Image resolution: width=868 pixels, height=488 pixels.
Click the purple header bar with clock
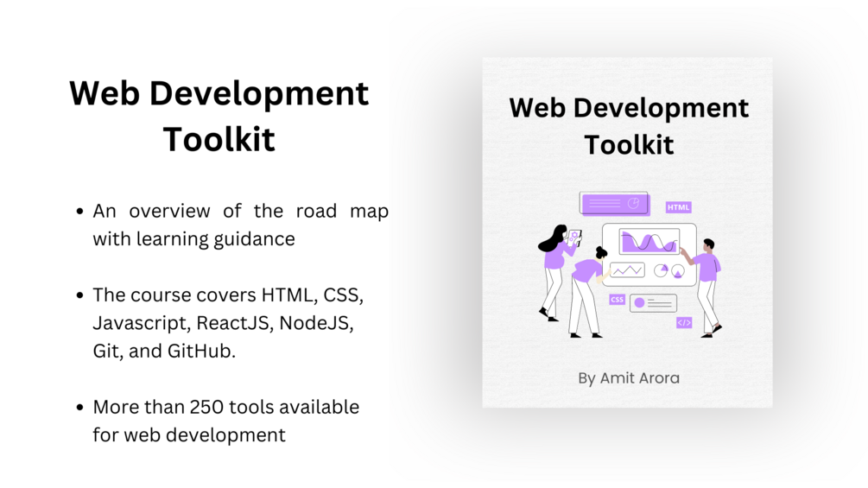pos(614,204)
